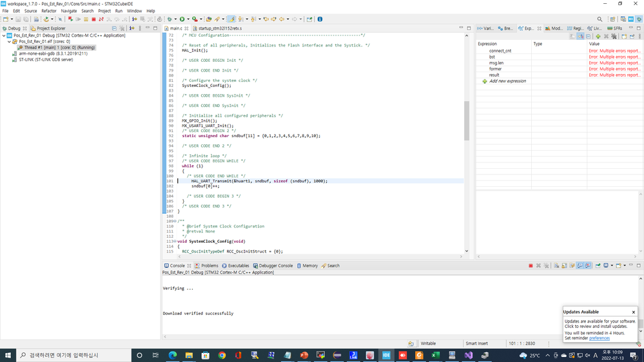Image resolution: width=644 pixels, height=362 pixels.
Task: Open the Project menu
Action: coord(104,11)
